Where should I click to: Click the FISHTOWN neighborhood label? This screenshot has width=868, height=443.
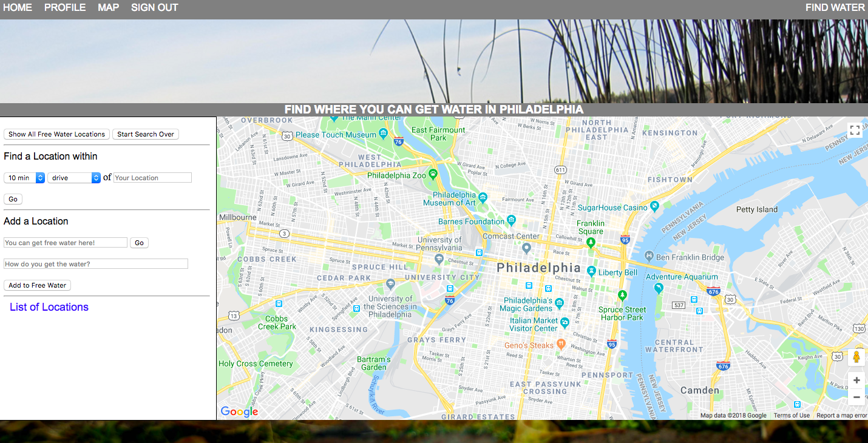coord(670,180)
